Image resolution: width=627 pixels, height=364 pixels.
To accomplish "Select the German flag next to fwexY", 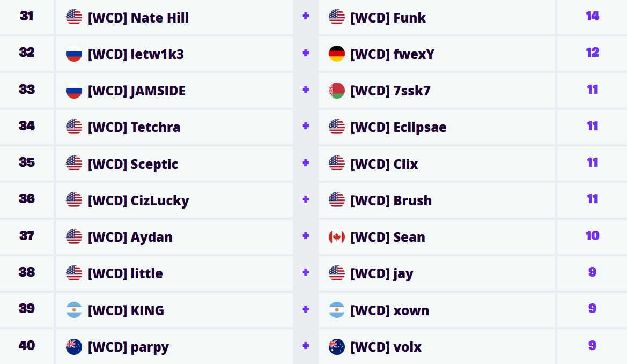I will [336, 53].
